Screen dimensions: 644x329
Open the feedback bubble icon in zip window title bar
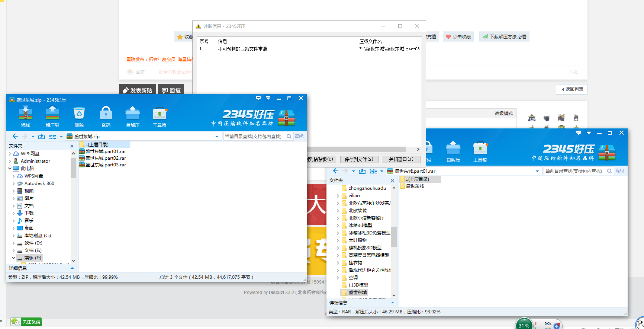coord(258,98)
